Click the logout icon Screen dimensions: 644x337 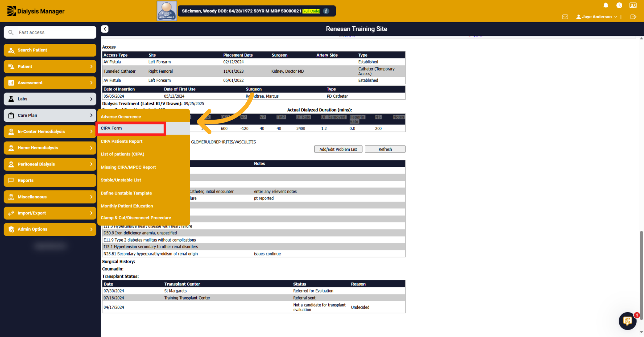pos(633,17)
